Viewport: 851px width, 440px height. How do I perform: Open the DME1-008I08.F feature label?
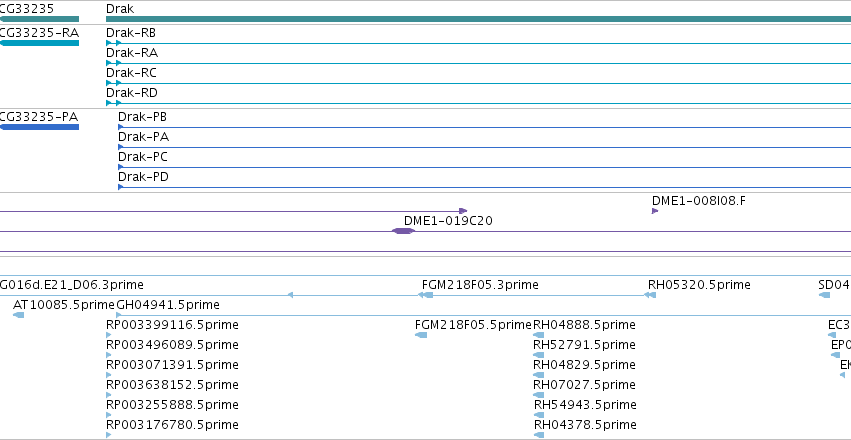[x=698, y=201]
